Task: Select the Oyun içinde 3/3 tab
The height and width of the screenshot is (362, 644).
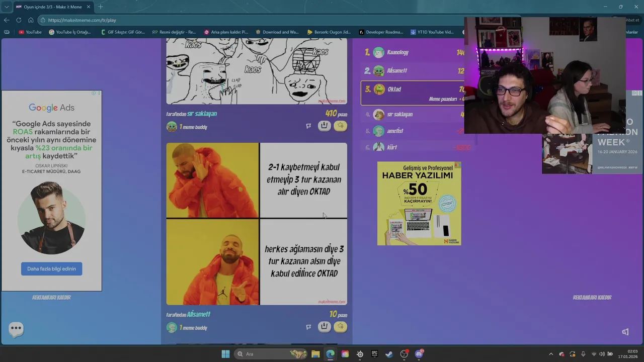Action: pyautogui.click(x=52, y=7)
